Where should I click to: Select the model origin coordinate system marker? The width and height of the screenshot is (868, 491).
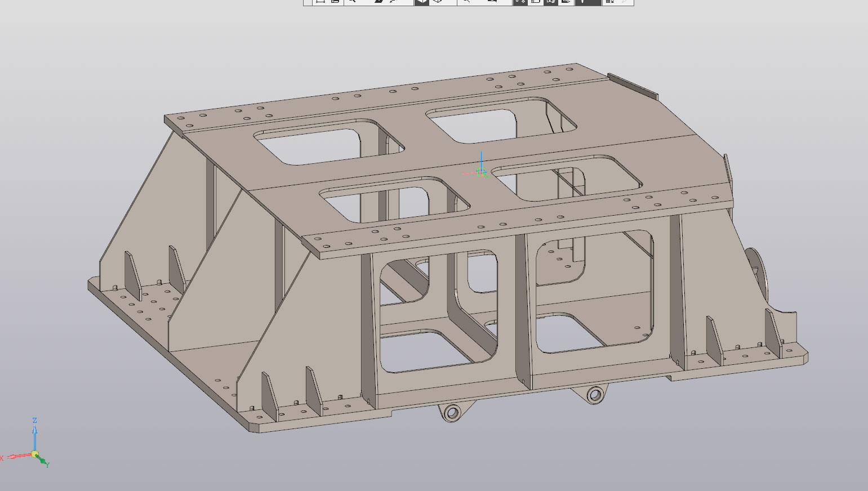(481, 171)
